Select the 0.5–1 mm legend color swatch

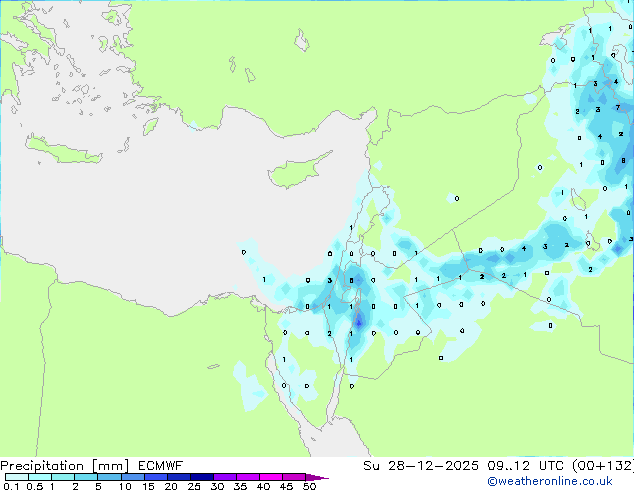pyautogui.click(x=40, y=477)
